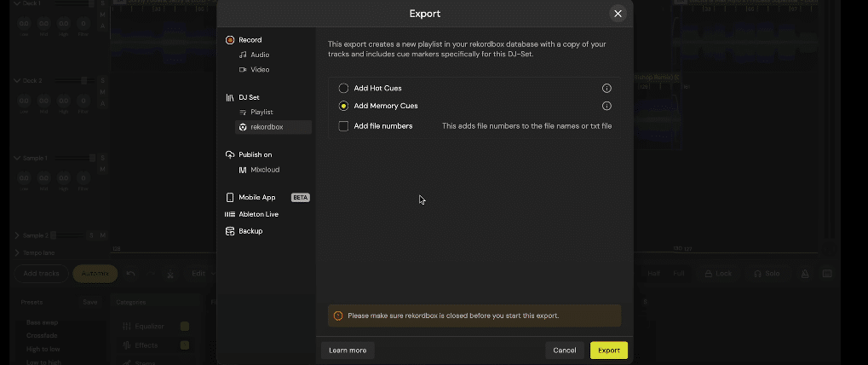868x365 pixels.
Task: Click the Learn more button
Action: 348,351
